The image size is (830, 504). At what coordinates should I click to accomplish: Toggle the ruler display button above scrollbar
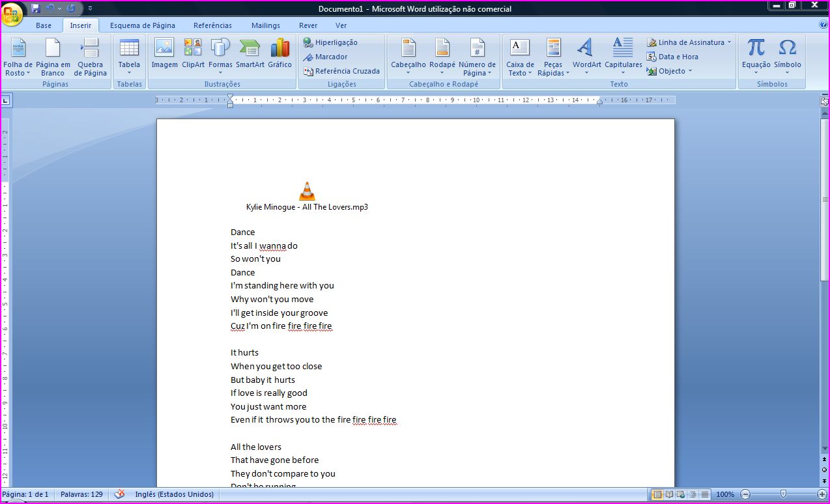click(x=824, y=101)
